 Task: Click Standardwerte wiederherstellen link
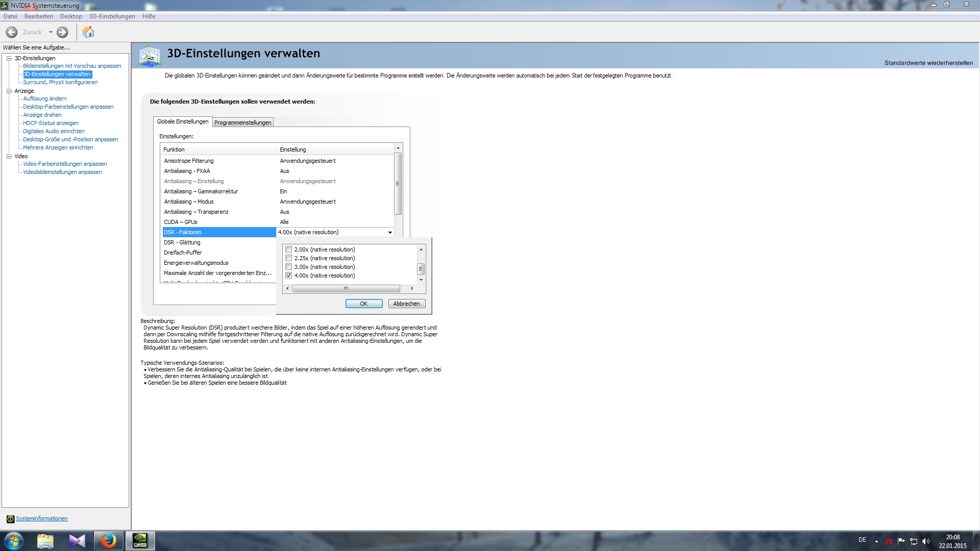928,63
